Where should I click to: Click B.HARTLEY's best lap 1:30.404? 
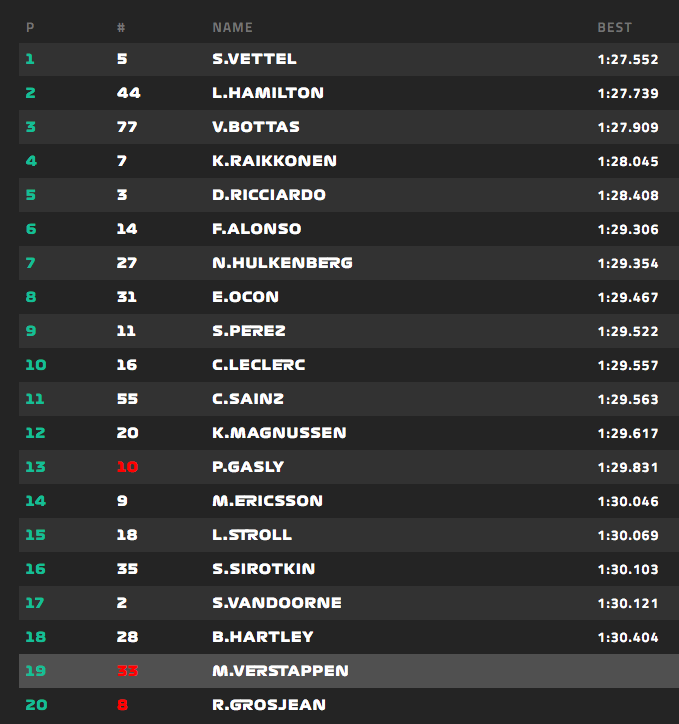[x=627, y=637]
